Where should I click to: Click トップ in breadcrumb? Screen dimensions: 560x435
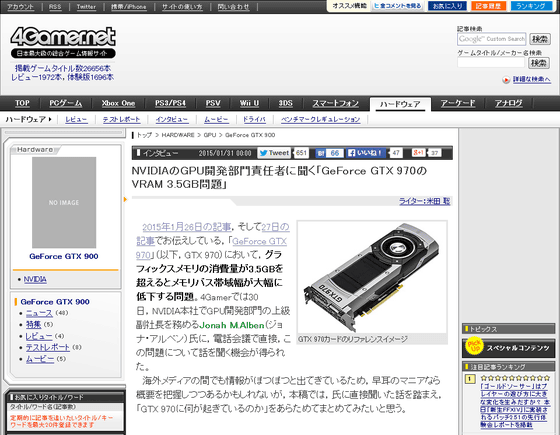(x=145, y=135)
